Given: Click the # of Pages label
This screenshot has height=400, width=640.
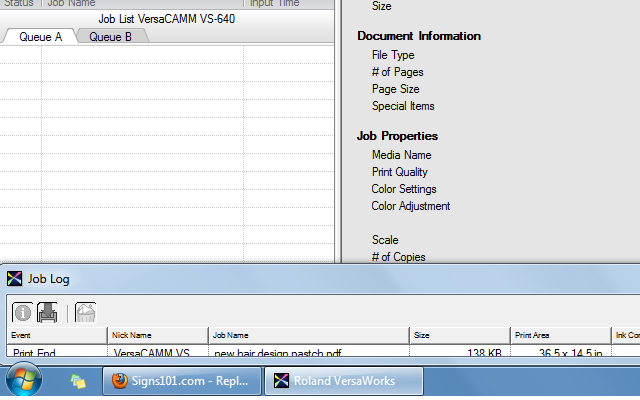Looking at the screenshot, I should [x=398, y=72].
